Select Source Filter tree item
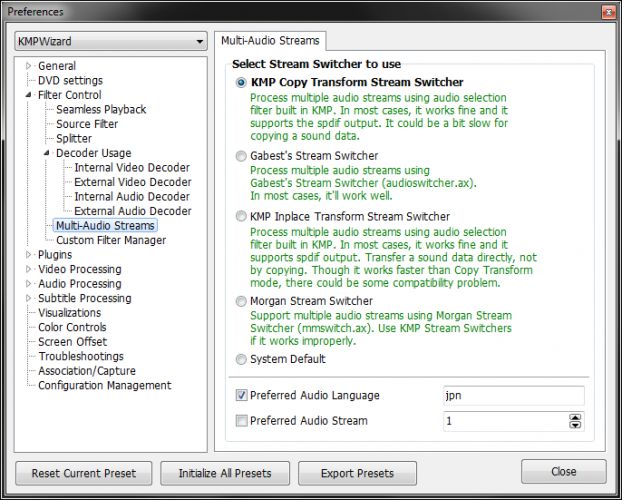This screenshot has height=500, width=622. pos(87,124)
